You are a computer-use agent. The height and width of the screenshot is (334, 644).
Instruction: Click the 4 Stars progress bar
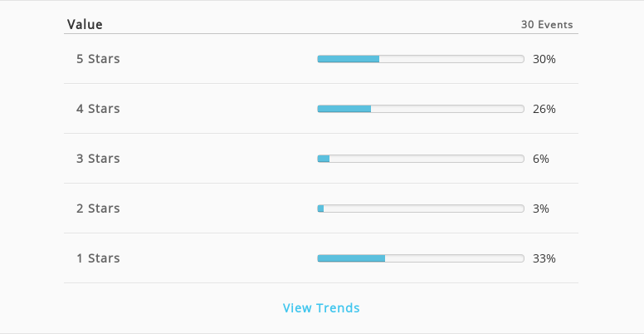[x=421, y=109]
